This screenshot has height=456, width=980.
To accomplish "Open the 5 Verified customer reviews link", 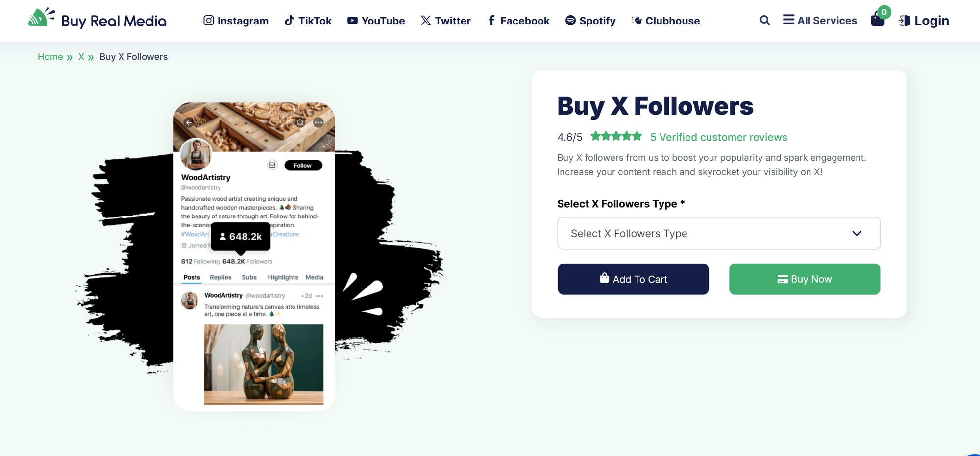I will (718, 137).
